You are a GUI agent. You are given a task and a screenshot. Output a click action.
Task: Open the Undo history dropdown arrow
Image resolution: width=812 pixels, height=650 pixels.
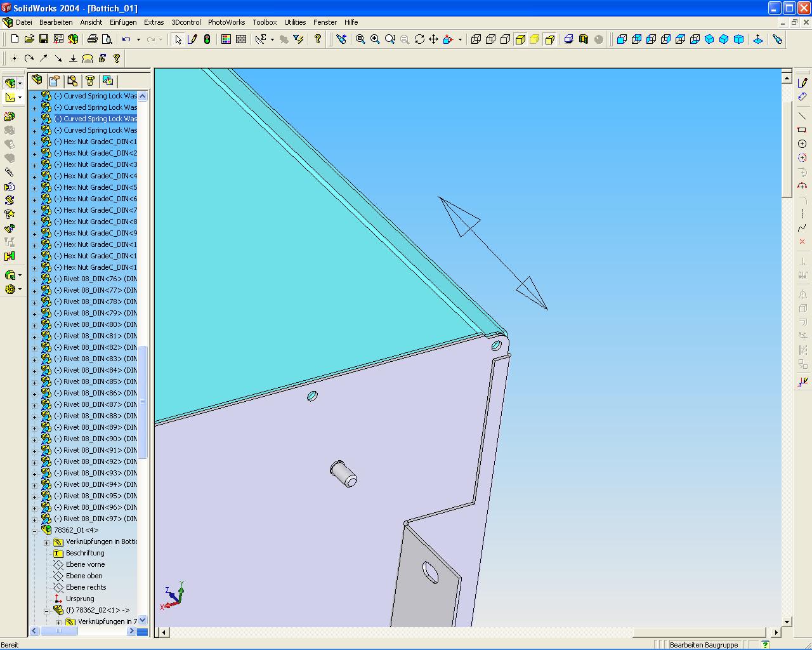tap(138, 39)
